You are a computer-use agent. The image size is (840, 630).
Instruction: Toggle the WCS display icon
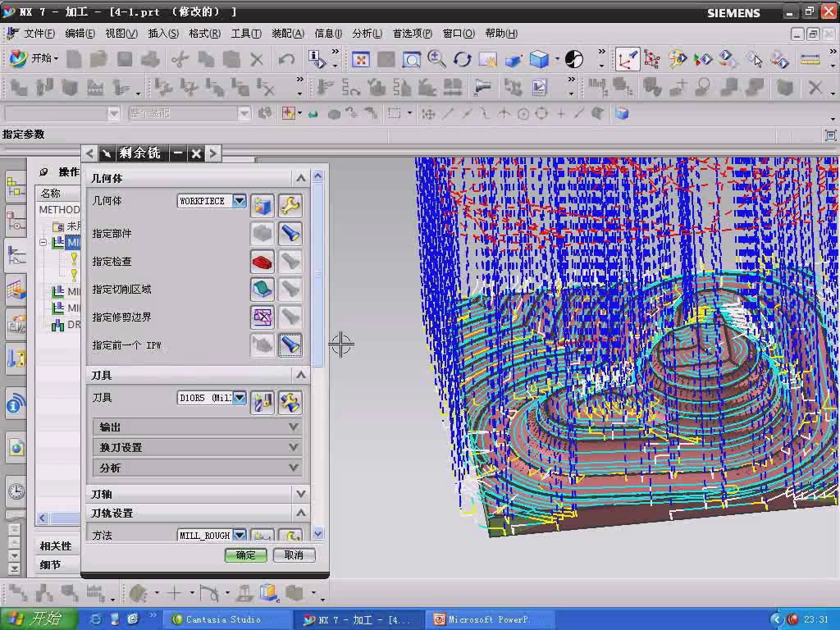point(627,59)
